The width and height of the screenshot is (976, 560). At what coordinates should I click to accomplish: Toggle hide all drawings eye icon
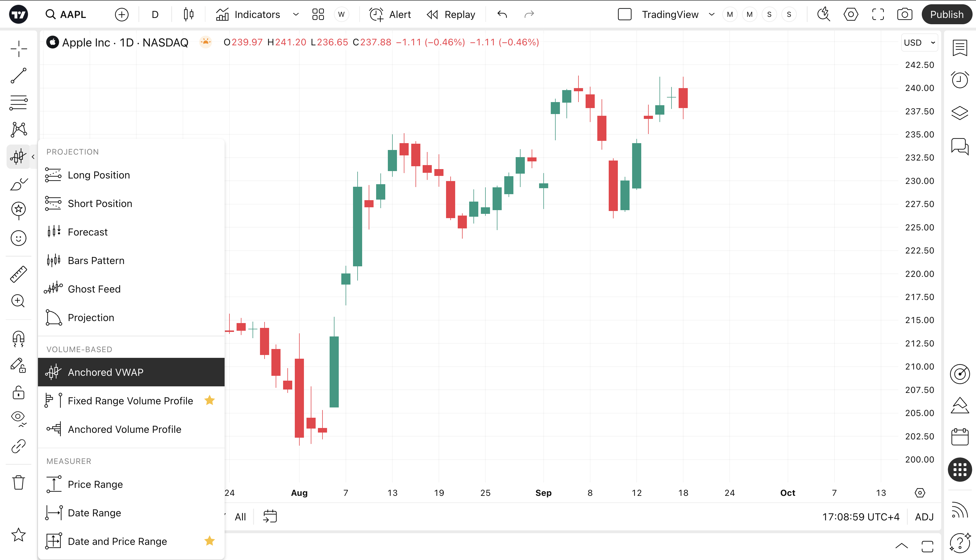coord(19,418)
